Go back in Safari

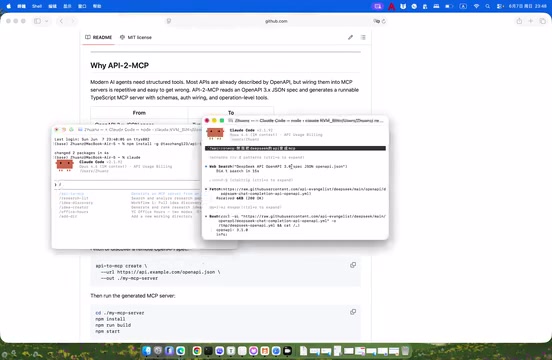[x=61, y=21]
